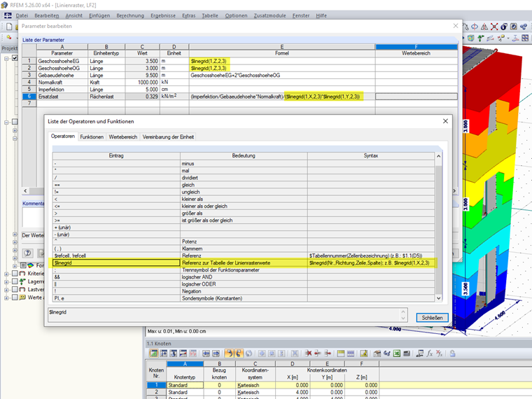Click the crossed-out fx icon in table toolbar

pos(440,353)
